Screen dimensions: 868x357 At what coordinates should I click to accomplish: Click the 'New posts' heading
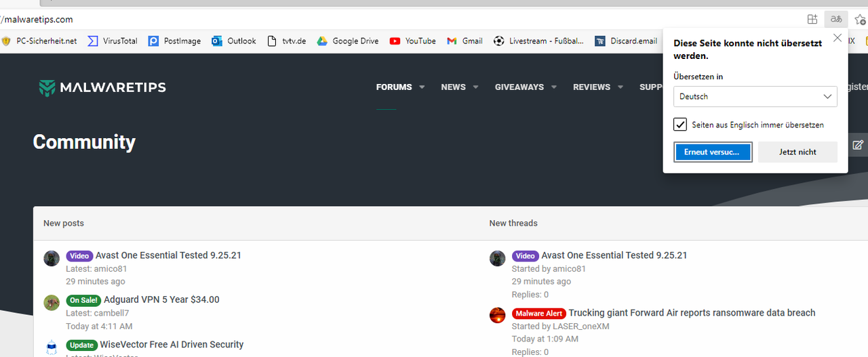click(64, 223)
